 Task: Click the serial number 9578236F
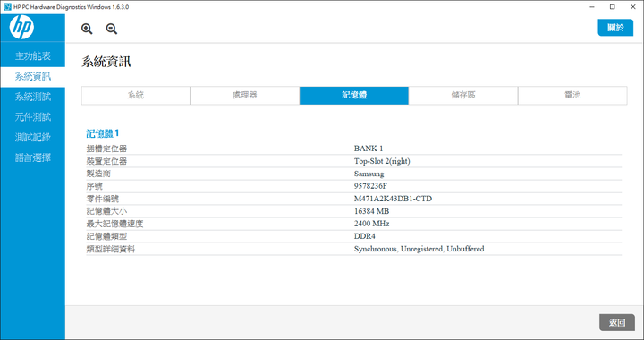(x=370, y=186)
